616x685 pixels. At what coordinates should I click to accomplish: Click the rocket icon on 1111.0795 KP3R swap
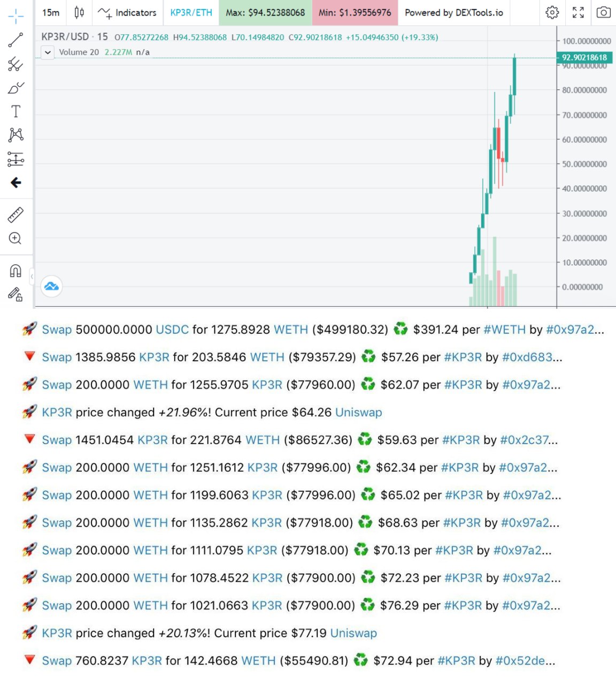point(30,550)
